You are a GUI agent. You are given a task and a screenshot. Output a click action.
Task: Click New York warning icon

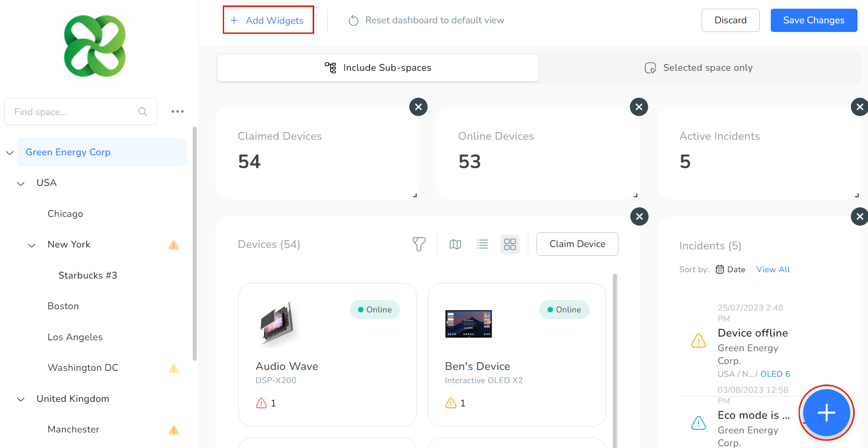(x=174, y=245)
